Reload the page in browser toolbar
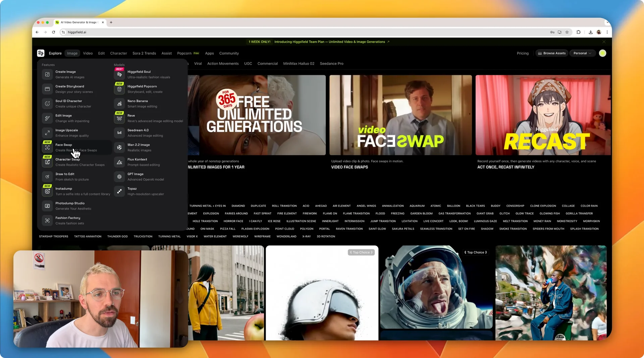 pos(53,32)
